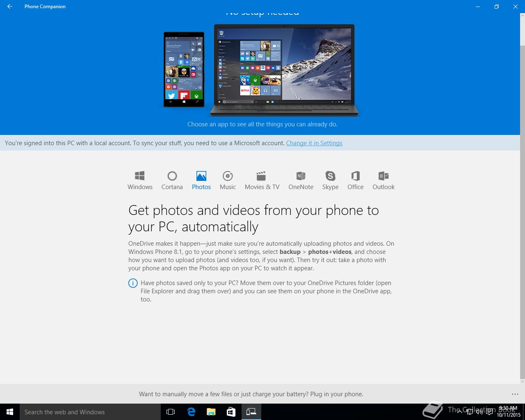The height and width of the screenshot is (420, 525).
Task: Select the Photos app icon
Action: pos(201,176)
